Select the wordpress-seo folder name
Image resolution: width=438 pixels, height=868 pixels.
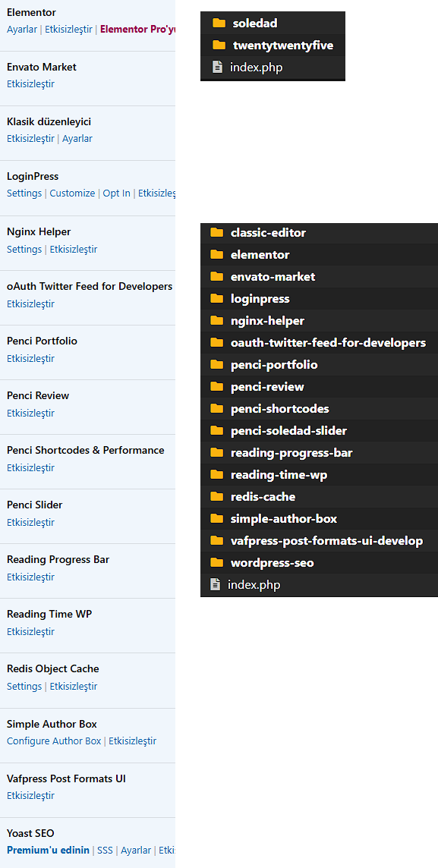[272, 563]
